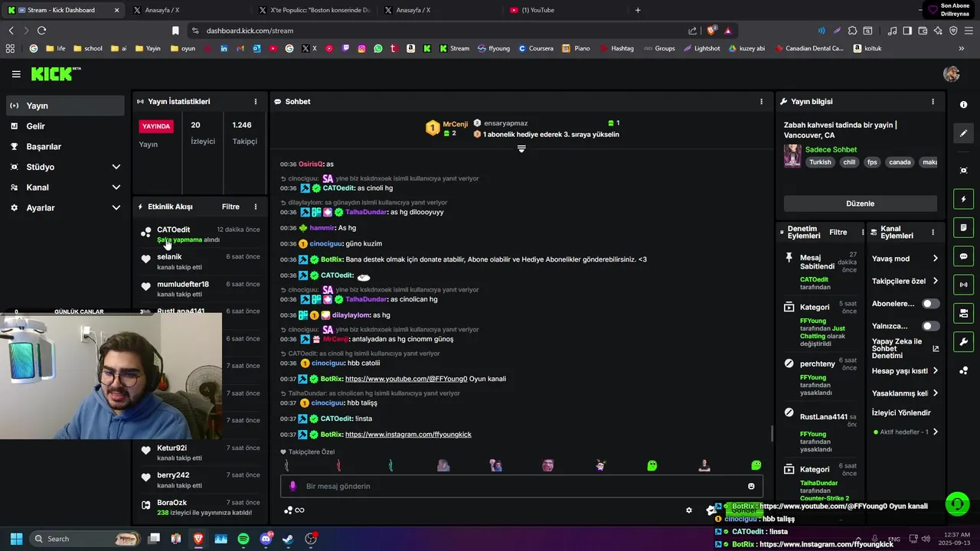The width and height of the screenshot is (980, 551).
Task: Open Spotify from the taskbar
Action: coord(243,539)
